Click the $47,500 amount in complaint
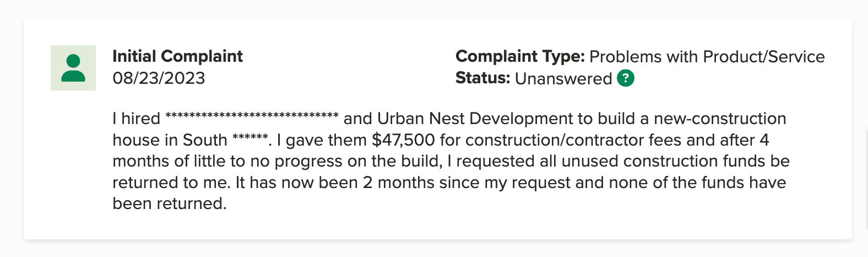 pyautogui.click(x=403, y=140)
